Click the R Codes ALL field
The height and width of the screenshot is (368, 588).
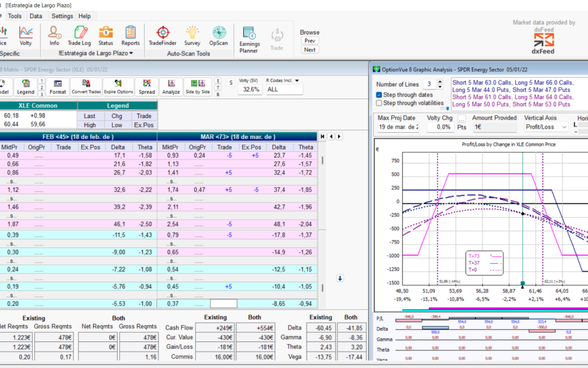pyautogui.click(x=284, y=89)
